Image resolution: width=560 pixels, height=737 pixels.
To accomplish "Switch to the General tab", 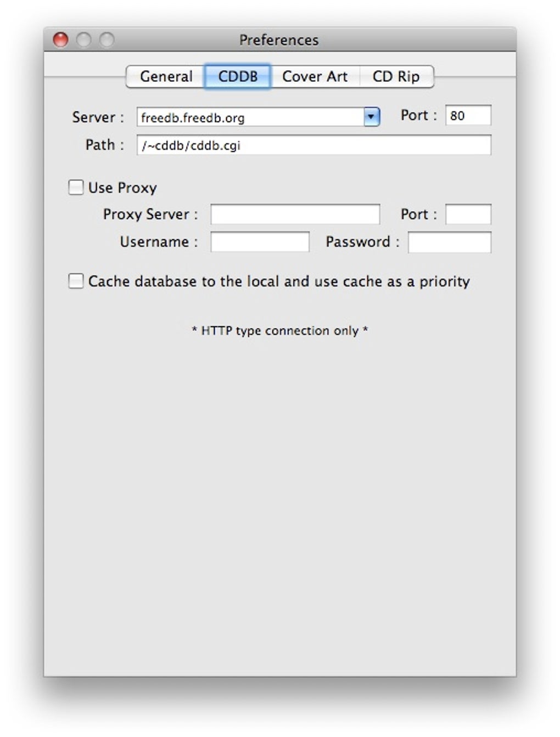I will (166, 76).
